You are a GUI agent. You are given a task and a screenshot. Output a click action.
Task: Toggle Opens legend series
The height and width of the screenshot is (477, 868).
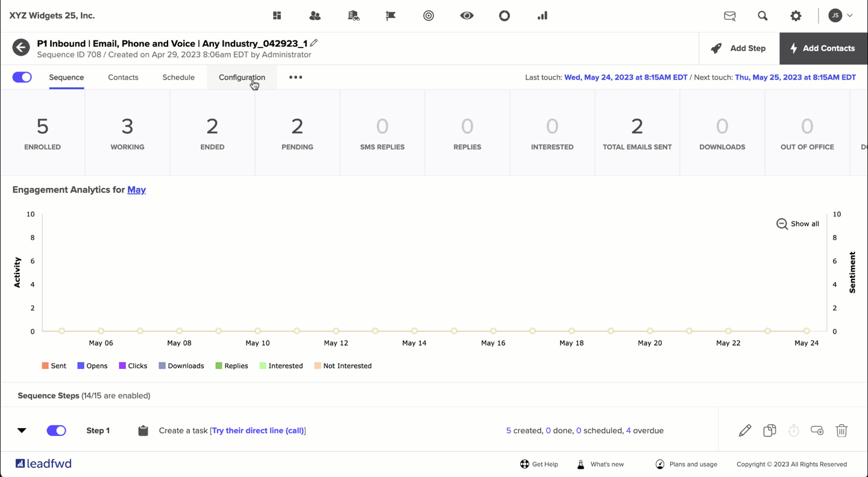click(x=92, y=366)
